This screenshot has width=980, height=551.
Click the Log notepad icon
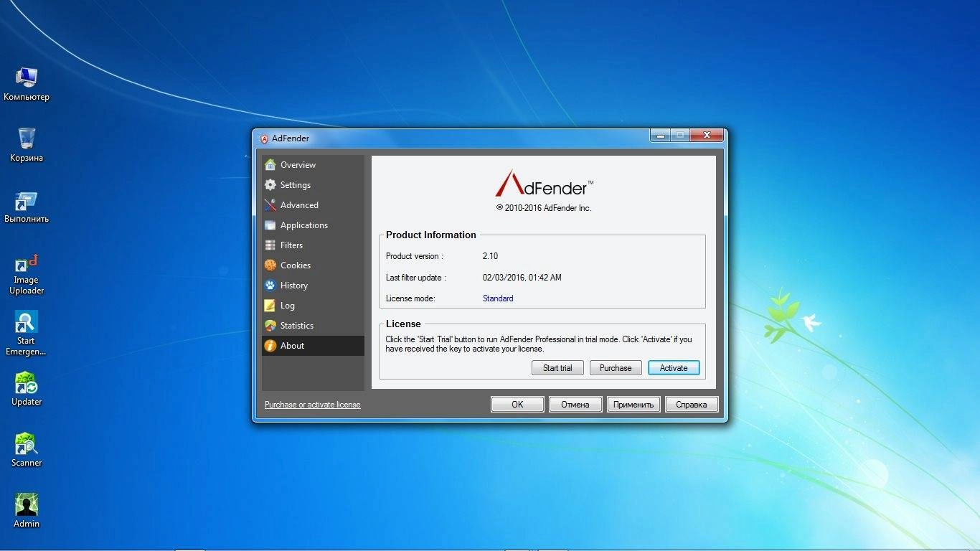tap(270, 305)
